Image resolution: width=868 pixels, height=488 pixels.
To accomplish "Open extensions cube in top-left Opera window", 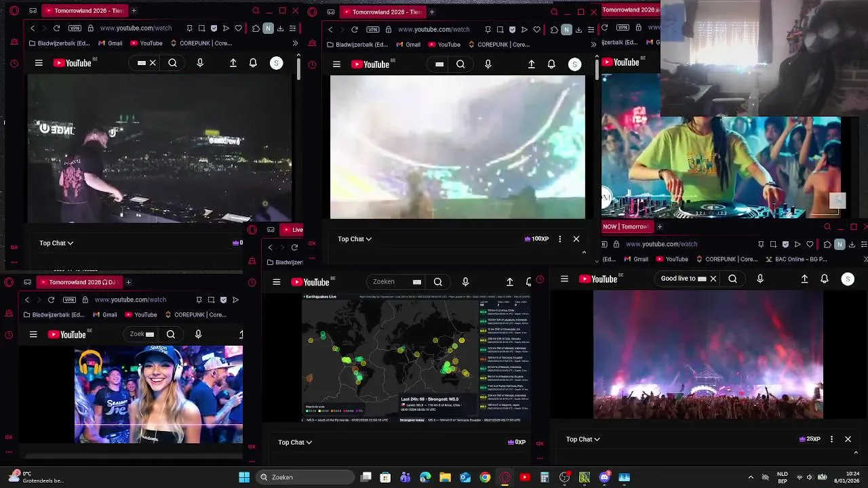I will click(256, 28).
